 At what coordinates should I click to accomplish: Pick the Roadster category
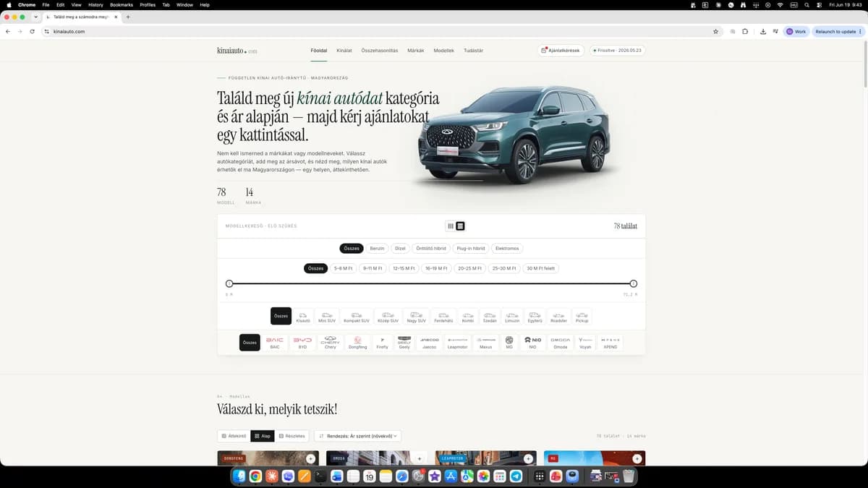tap(558, 316)
